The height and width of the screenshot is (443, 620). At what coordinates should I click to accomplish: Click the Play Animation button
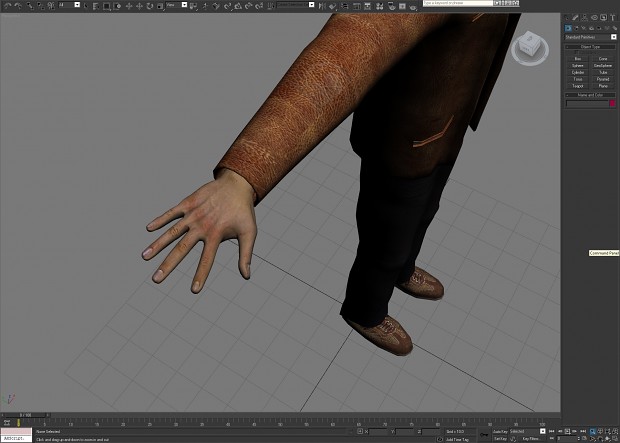pos(568,431)
